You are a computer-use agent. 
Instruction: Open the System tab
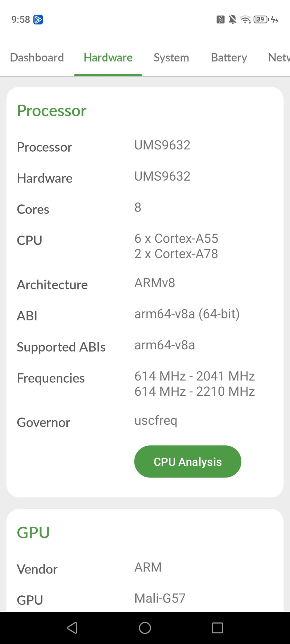coord(171,58)
